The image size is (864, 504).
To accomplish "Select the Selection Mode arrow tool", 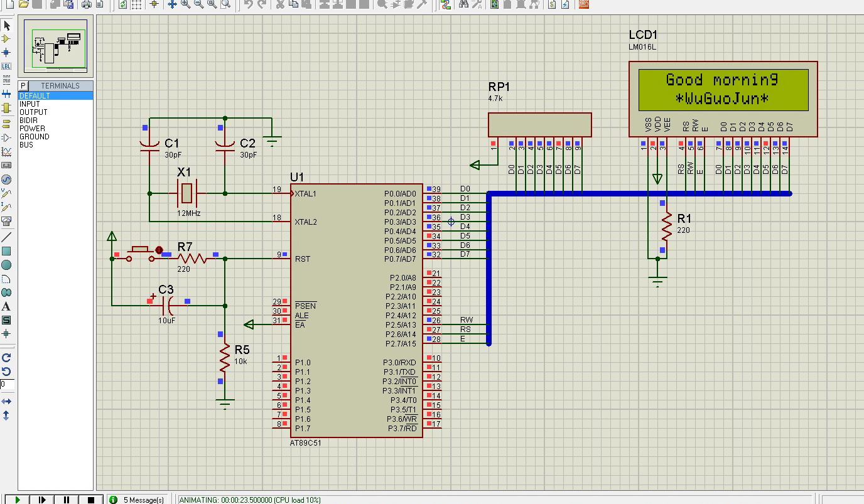I will pos(7,26).
